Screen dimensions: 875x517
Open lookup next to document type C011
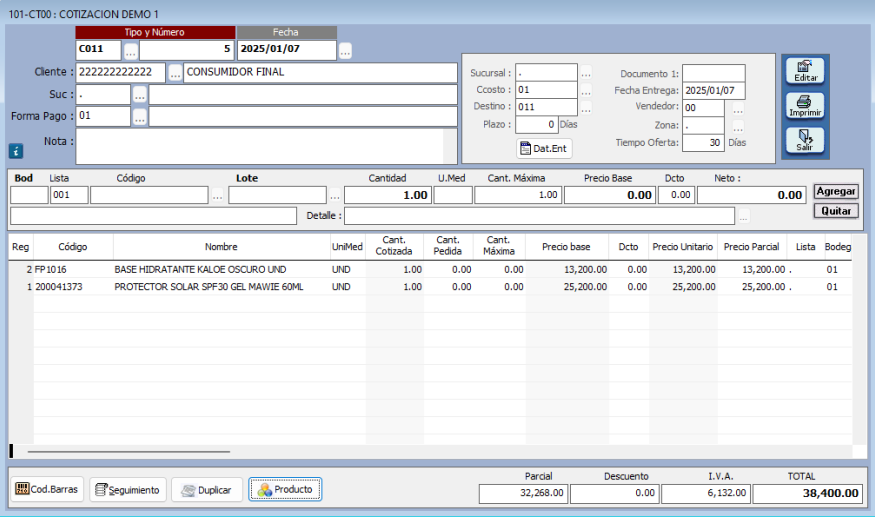[130, 52]
